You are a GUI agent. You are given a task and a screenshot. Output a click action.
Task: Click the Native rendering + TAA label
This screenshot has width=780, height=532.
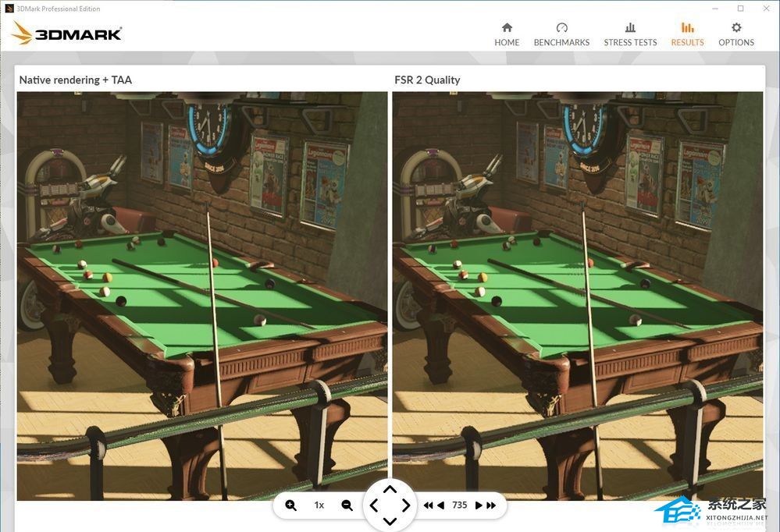pos(76,80)
